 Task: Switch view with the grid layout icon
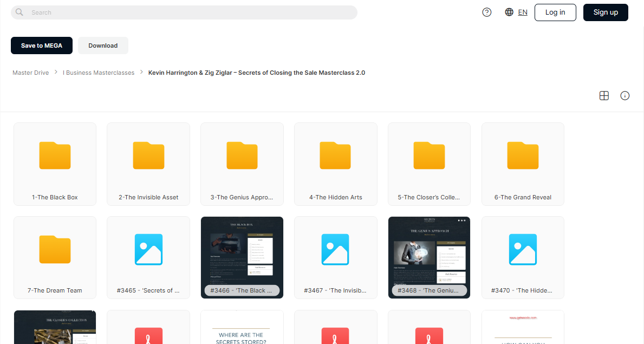[x=604, y=96]
